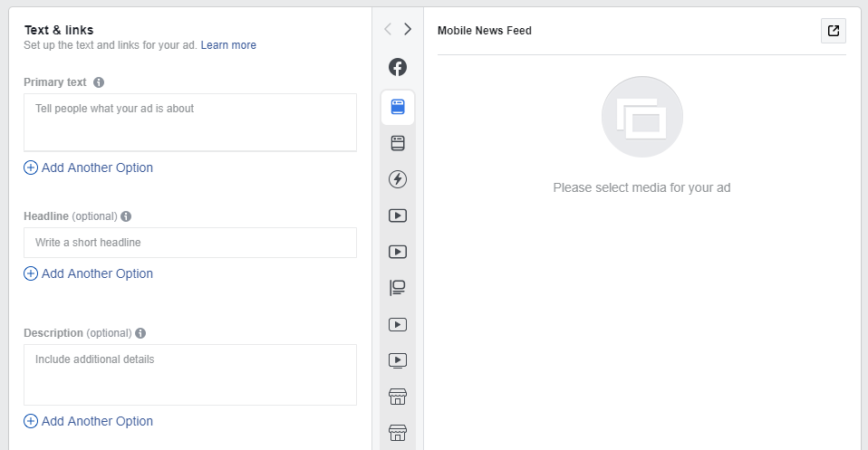Pick the right column list-style placement icon
The height and width of the screenshot is (450, 868).
tap(398, 288)
